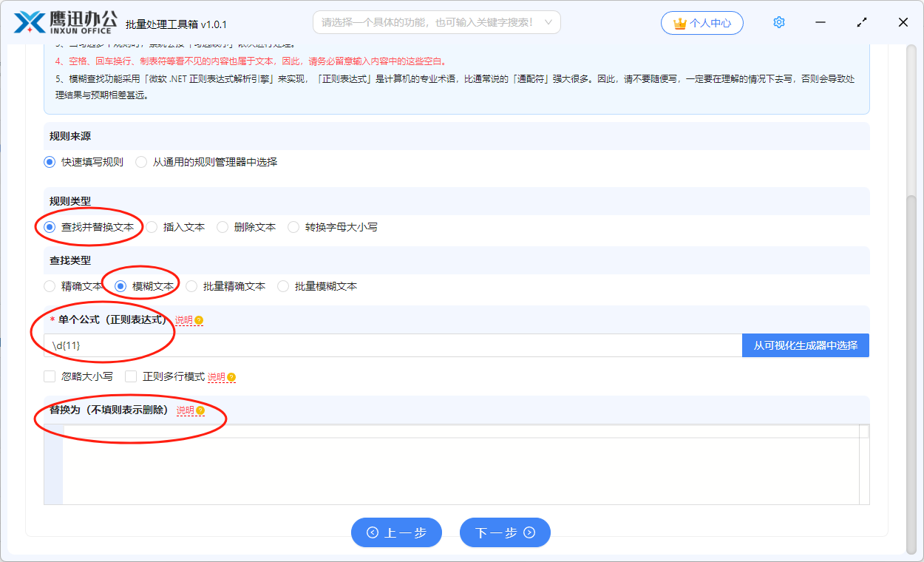Viewport: 924px width, 562px height.
Task: Open 说明 link for 正则多行模式
Action: [217, 377]
